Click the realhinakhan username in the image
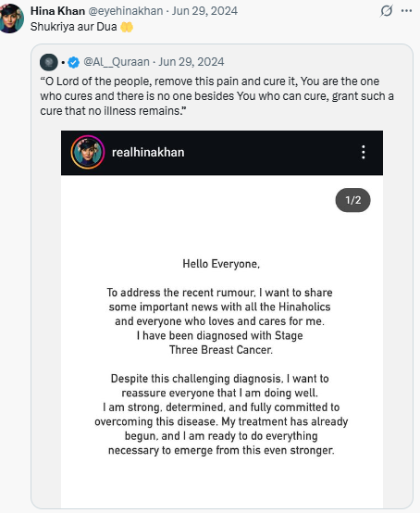420x513 pixels. tap(148, 152)
